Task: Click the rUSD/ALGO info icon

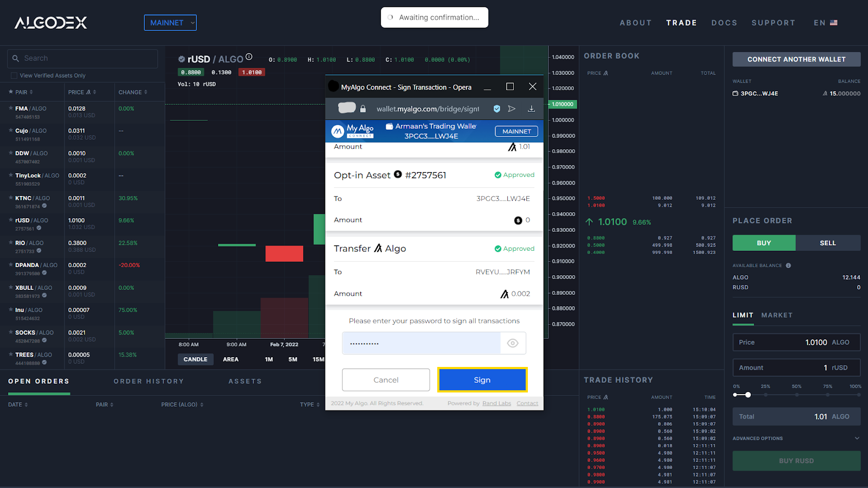Action: click(x=249, y=57)
